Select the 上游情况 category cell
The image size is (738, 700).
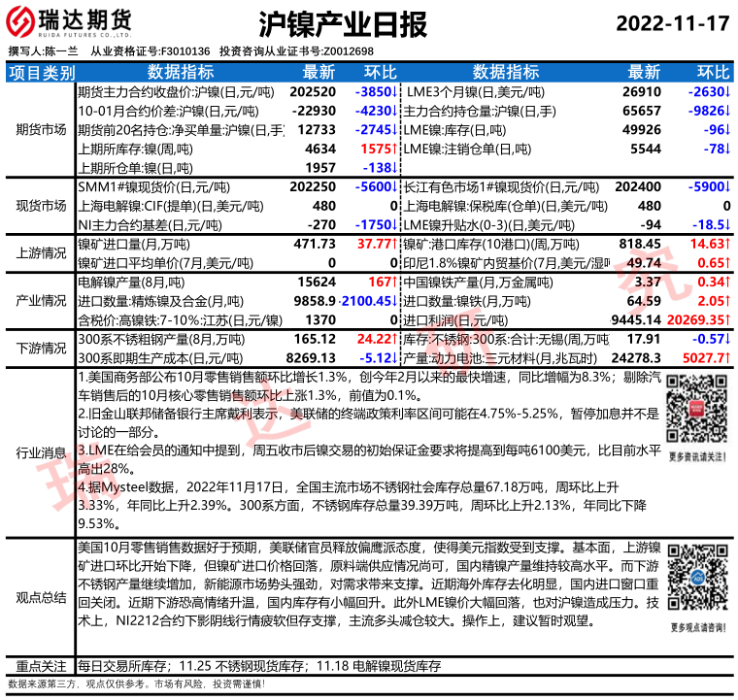pyautogui.click(x=40, y=253)
